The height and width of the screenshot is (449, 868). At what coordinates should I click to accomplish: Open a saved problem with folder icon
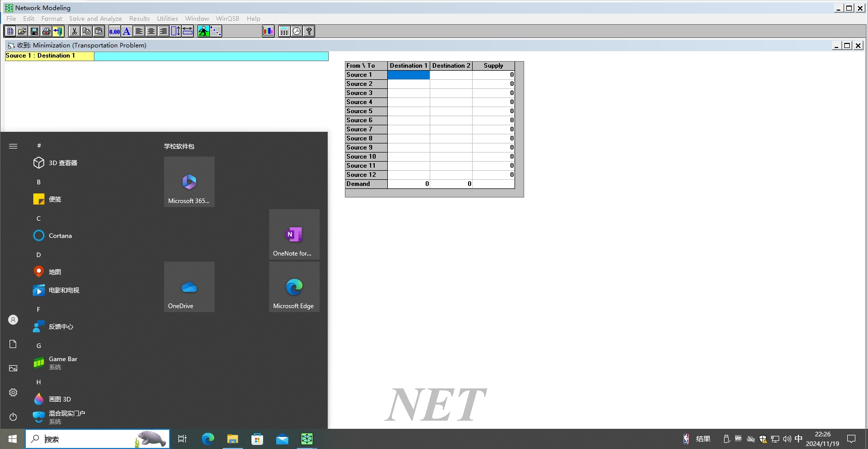[x=22, y=31]
